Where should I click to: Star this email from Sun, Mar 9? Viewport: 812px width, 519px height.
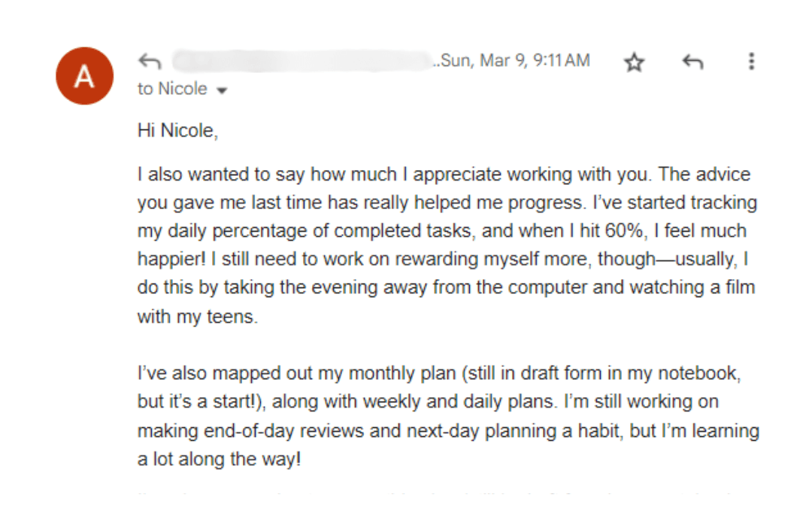point(635,62)
